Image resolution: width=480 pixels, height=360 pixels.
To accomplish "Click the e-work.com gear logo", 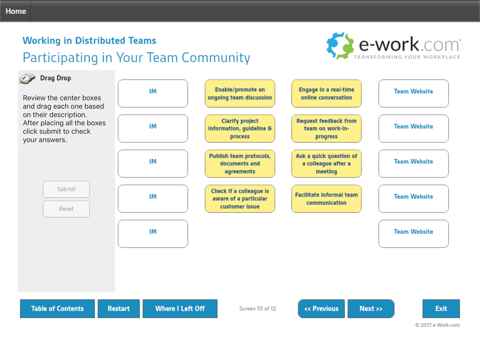I will pyautogui.click(x=340, y=46).
